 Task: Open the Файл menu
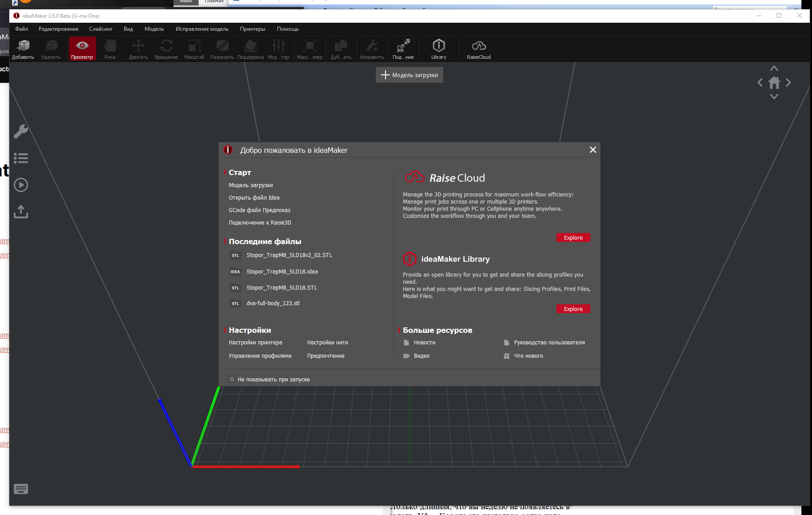point(22,29)
